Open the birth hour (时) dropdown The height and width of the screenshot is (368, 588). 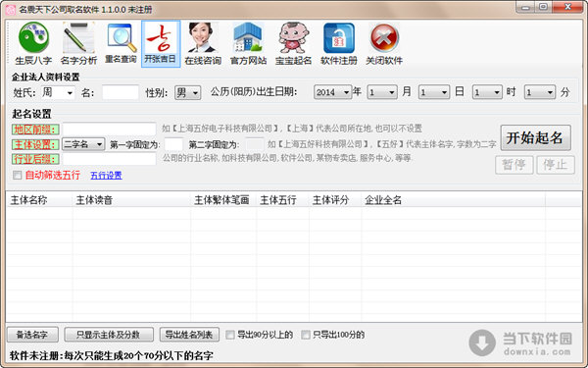pos(487,92)
